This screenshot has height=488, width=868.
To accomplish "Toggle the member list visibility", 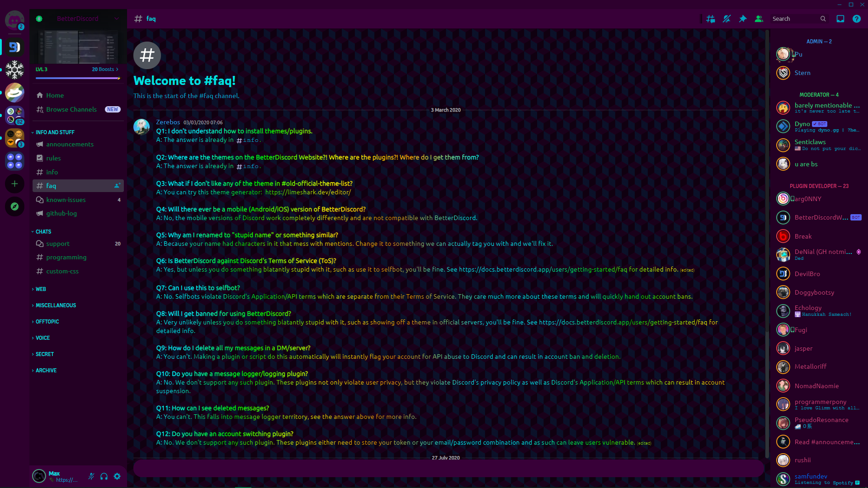I will tap(759, 19).
